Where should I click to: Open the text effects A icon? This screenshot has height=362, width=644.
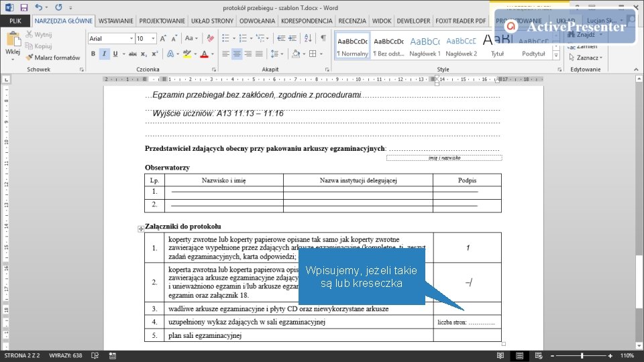(170, 54)
